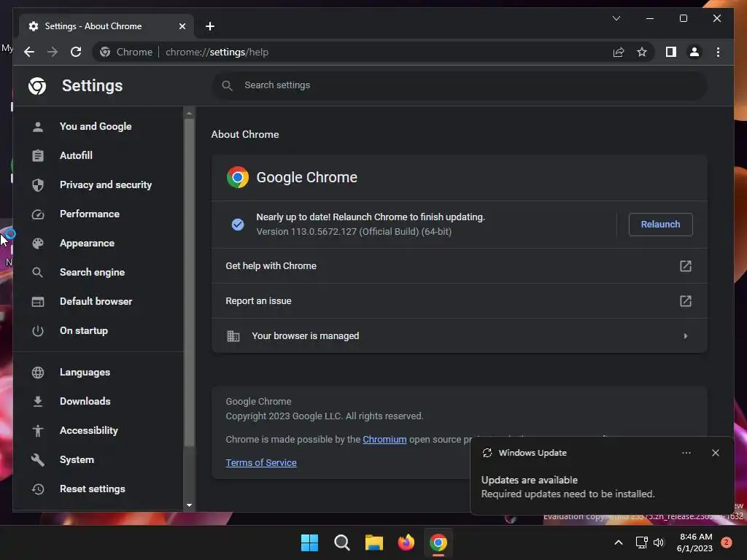Click Chrome icon in taskbar
The width and height of the screenshot is (747, 560).
pyautogui.click(x=438, y=542)
